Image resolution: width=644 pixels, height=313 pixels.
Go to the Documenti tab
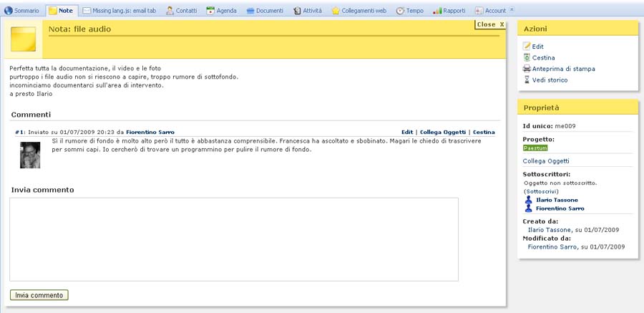265,11
